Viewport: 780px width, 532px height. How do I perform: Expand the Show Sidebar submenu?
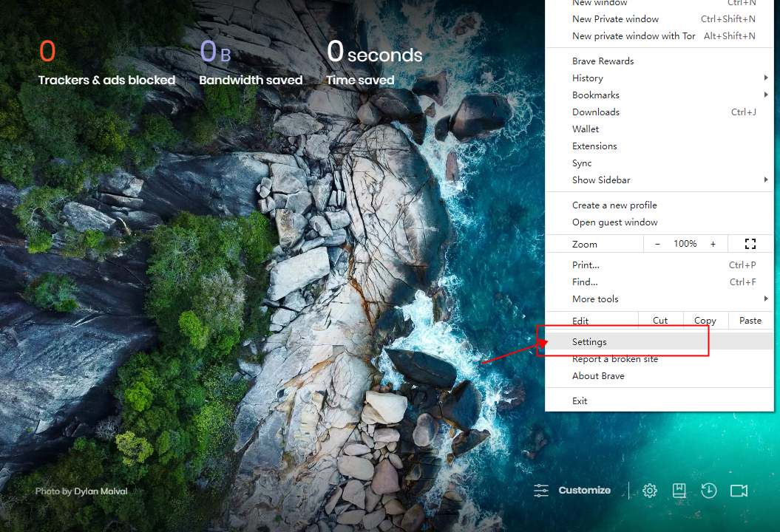pos(765,180)
